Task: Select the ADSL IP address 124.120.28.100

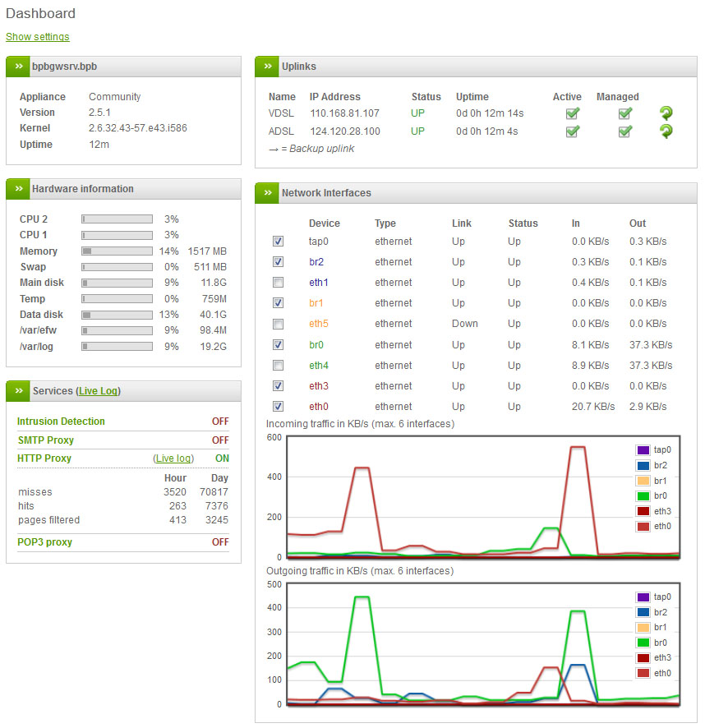Action: [345, 131]
